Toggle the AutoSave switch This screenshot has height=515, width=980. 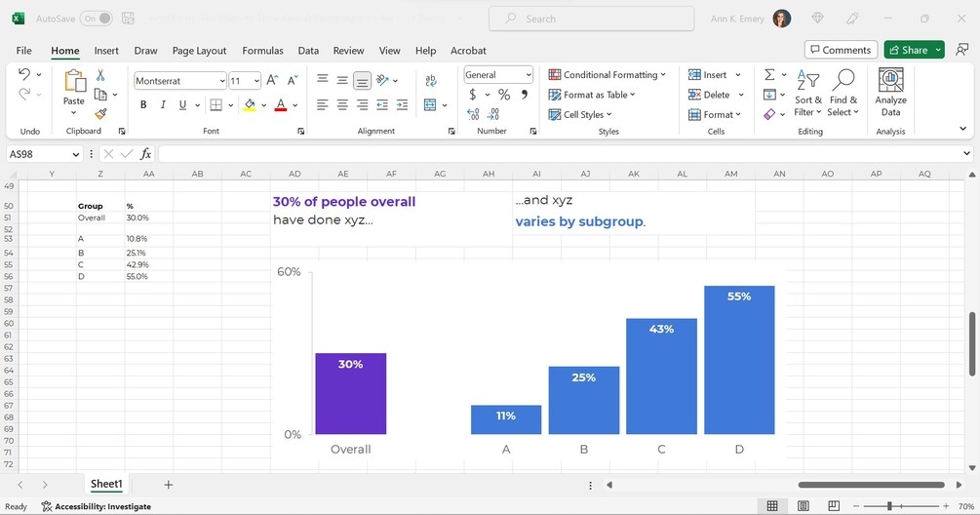[x=98, y=19]
